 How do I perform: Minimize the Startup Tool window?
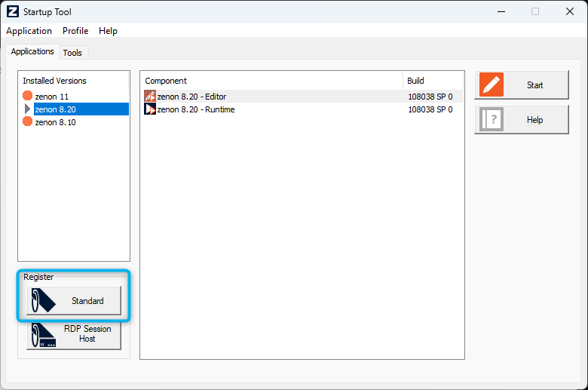tap(501, 11)
